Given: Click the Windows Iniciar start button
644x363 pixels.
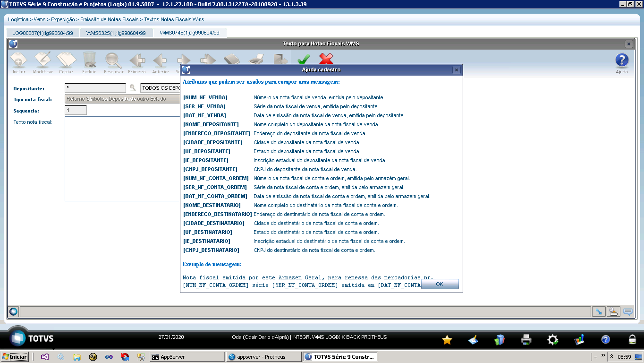Looking at the screenshot, I should click(x=15, y=357).
